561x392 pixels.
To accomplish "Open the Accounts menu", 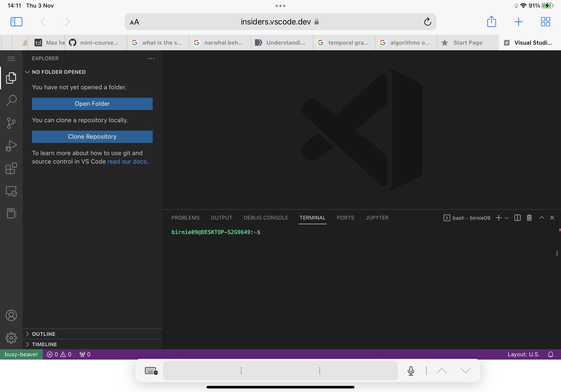I will point(11,315).
